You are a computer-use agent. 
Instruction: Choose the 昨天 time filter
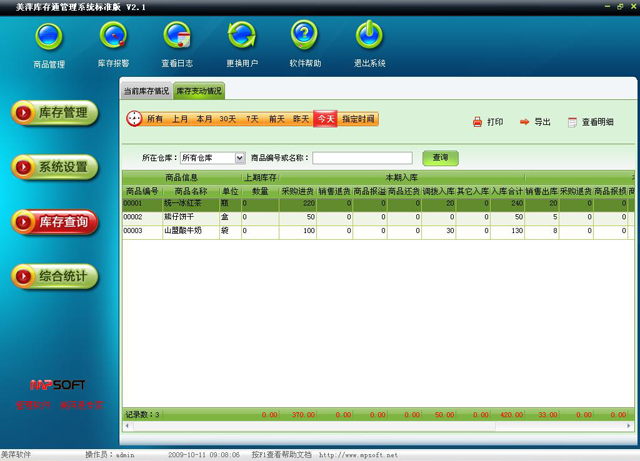(301, 119)
